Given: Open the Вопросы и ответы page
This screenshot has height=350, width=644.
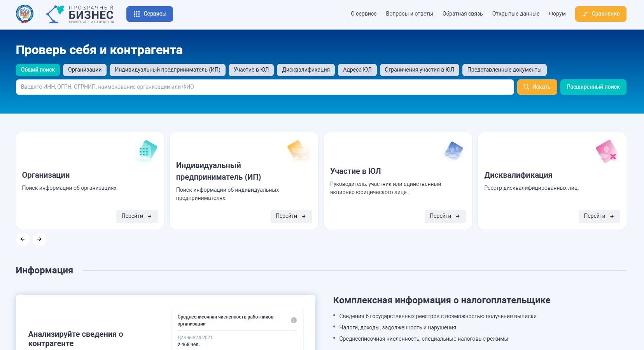Looking at the screenshot, I should coord(409,14).
